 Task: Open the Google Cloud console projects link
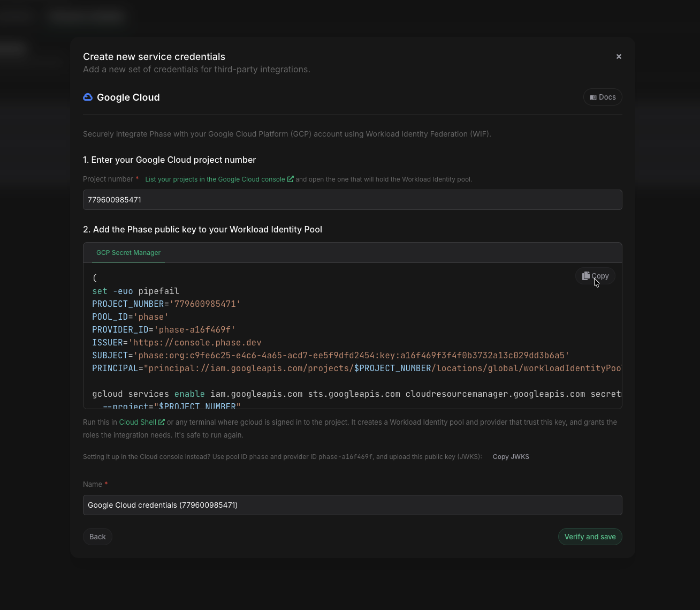tap(215, 179)
